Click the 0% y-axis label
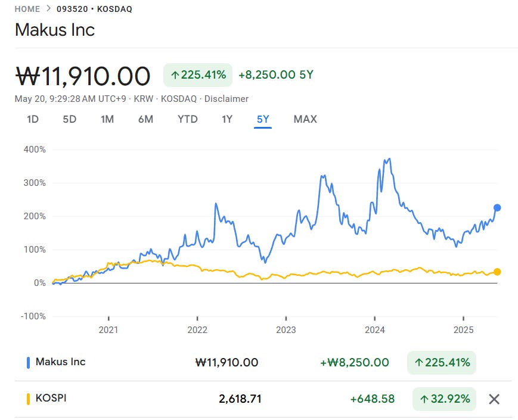The height and width of the screenshot is (420, 518). click(40, 283)
